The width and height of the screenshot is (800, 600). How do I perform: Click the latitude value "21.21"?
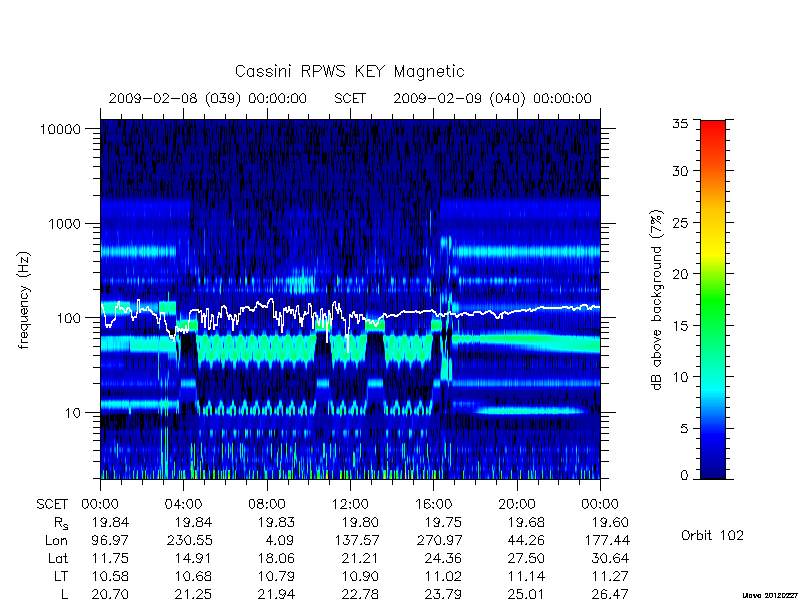pos(360,559)
